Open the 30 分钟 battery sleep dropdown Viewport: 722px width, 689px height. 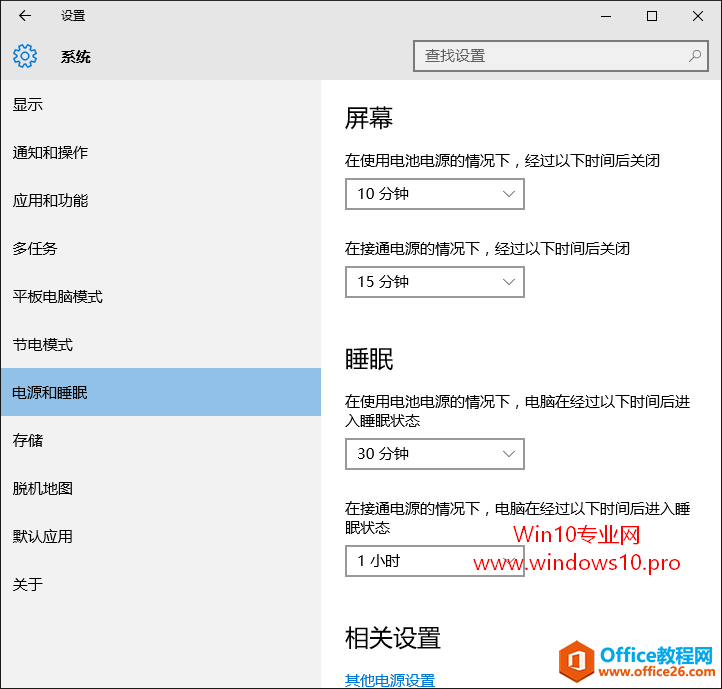(x=435, y=454)
